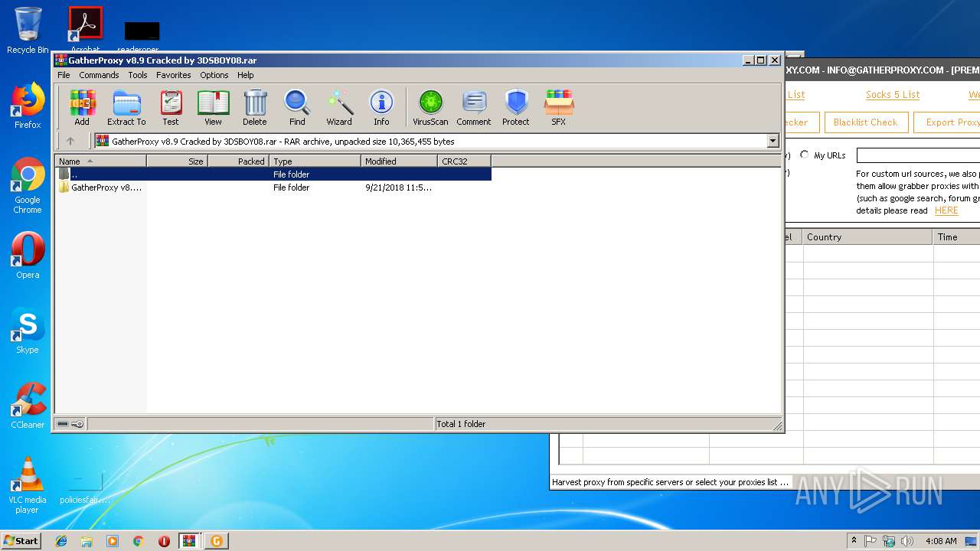Select the parent folder '..' row

click(x=273, y=174)
